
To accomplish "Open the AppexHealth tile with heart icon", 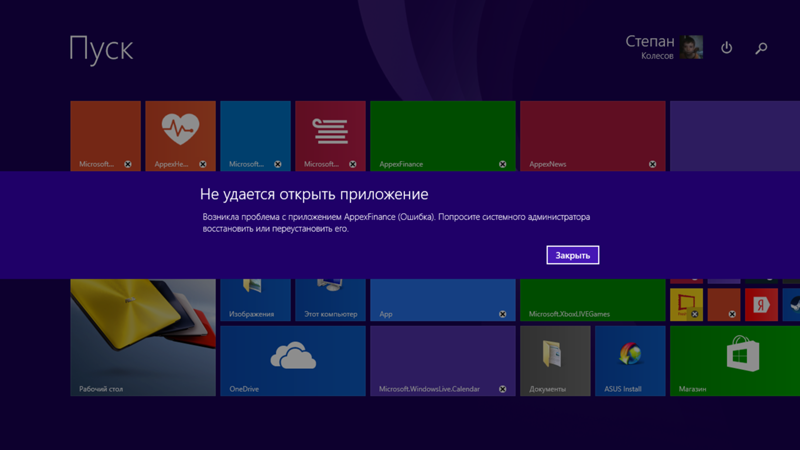I will pos(180,135).
